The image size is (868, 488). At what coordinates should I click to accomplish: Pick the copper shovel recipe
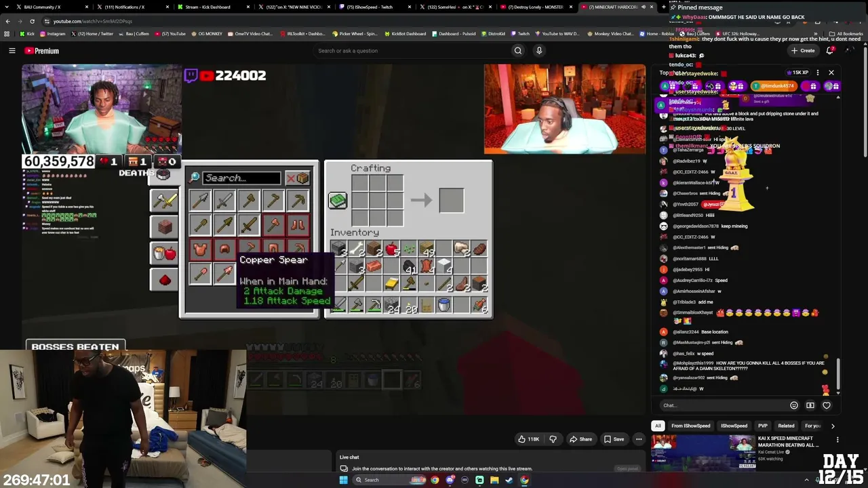pyautogui.click(x=200, y=273)
